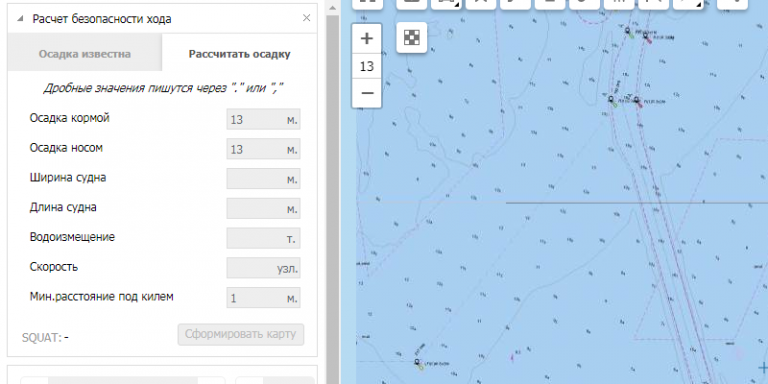Close the Расчет безопасности хода panel
The width and height of the screenshot is (768, 384).
[x=307, y=18]
